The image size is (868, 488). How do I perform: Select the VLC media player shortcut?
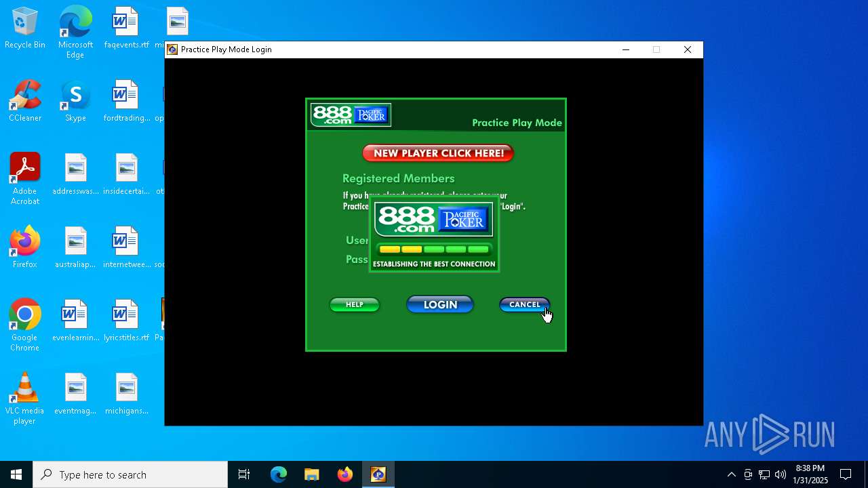(25, 399)
